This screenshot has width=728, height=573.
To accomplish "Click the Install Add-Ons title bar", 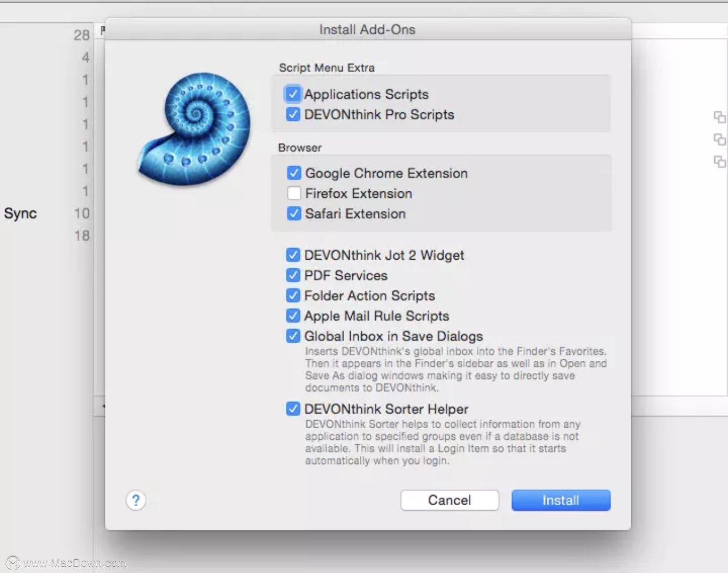I will tap(368, 29).
